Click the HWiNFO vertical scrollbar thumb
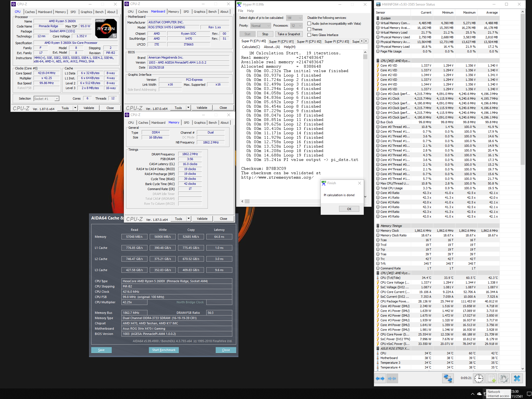Viewport: 532px width, 399px height. pos(523,89)
